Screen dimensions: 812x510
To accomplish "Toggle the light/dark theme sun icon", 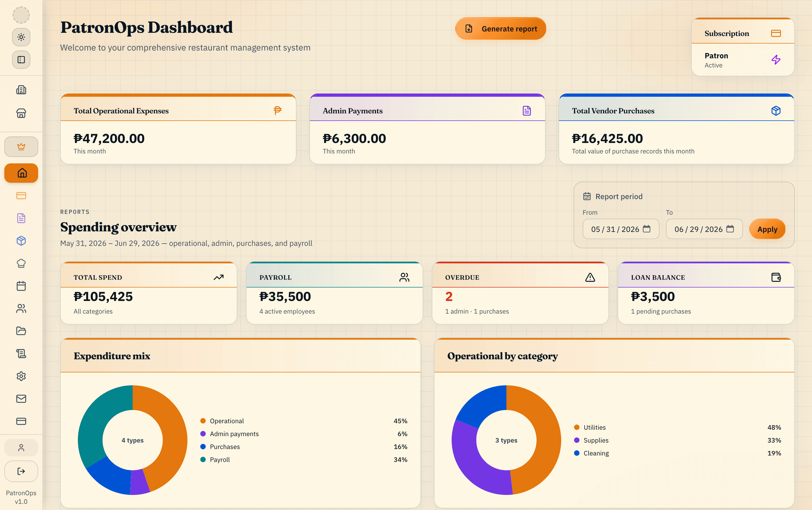I will pyautogui.click(x=21, y=37).
